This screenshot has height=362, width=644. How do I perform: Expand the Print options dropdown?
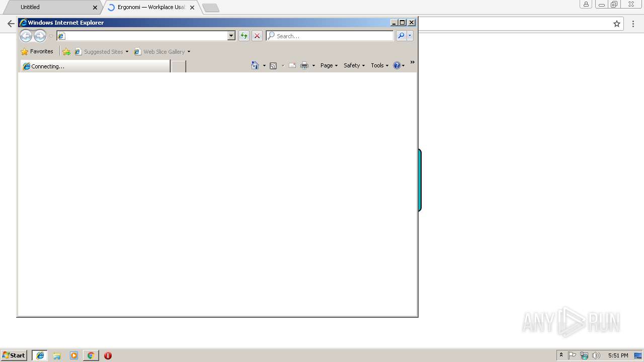(x=313, y=65)
